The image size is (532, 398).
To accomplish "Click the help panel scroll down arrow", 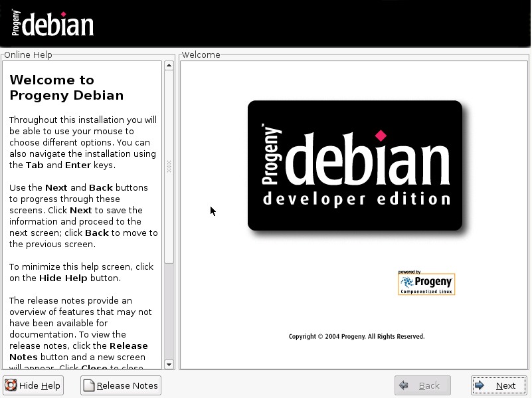I will coord(169,364).
